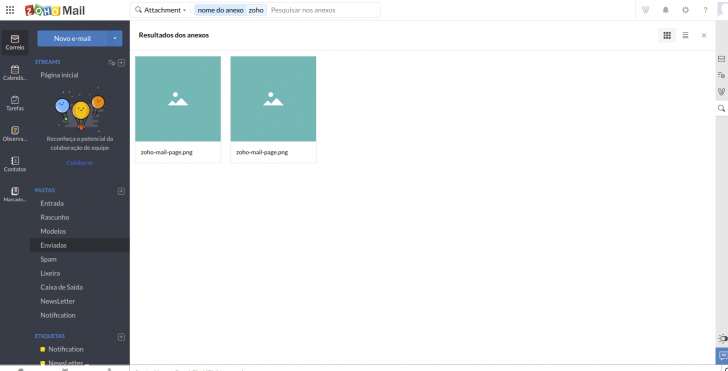The height and width of the screenshot is (371, 728).
Task: Open the Contatos contacts module
Action: point(15,164)
